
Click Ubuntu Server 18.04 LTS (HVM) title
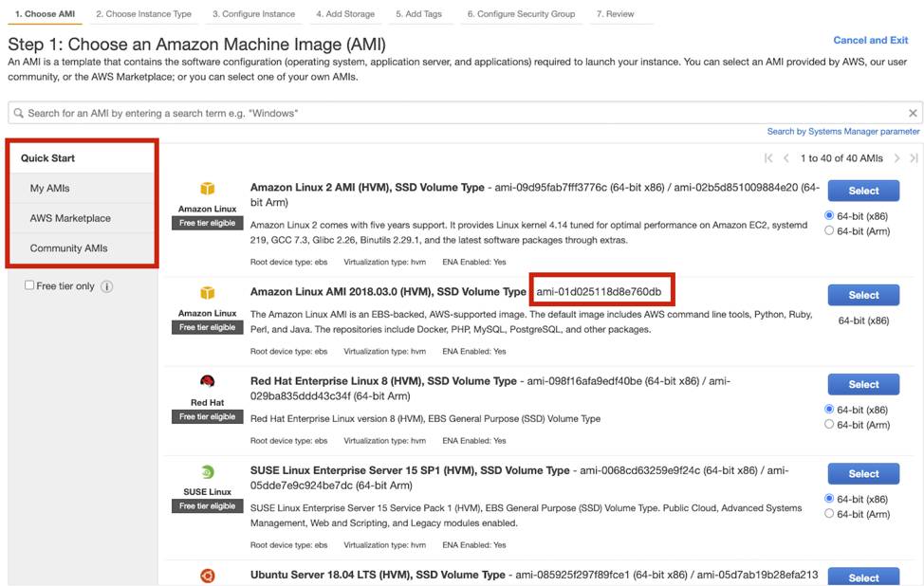tap(378, 575)
